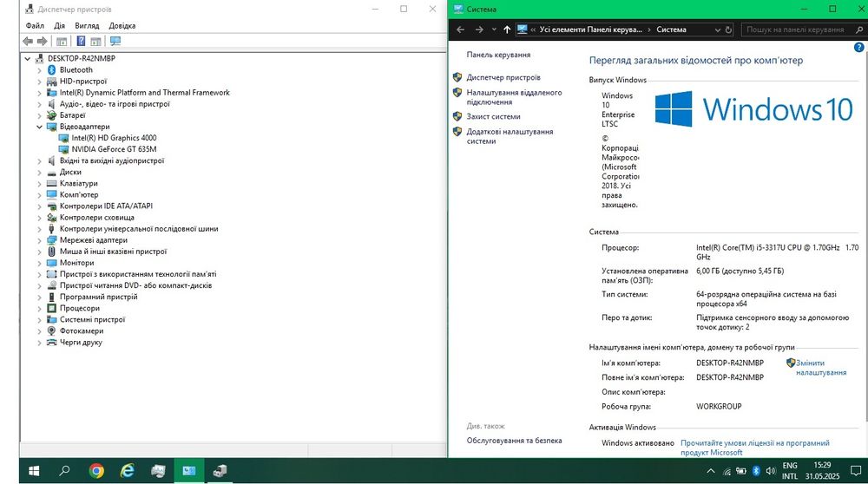
Task: Open the Довідка menu
Action: point(122,25)
